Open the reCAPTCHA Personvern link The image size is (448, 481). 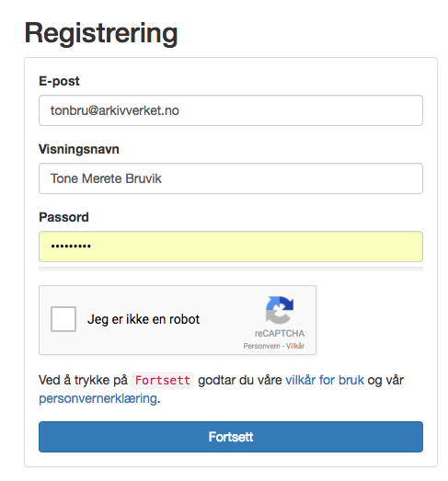[x=261, y=346]
